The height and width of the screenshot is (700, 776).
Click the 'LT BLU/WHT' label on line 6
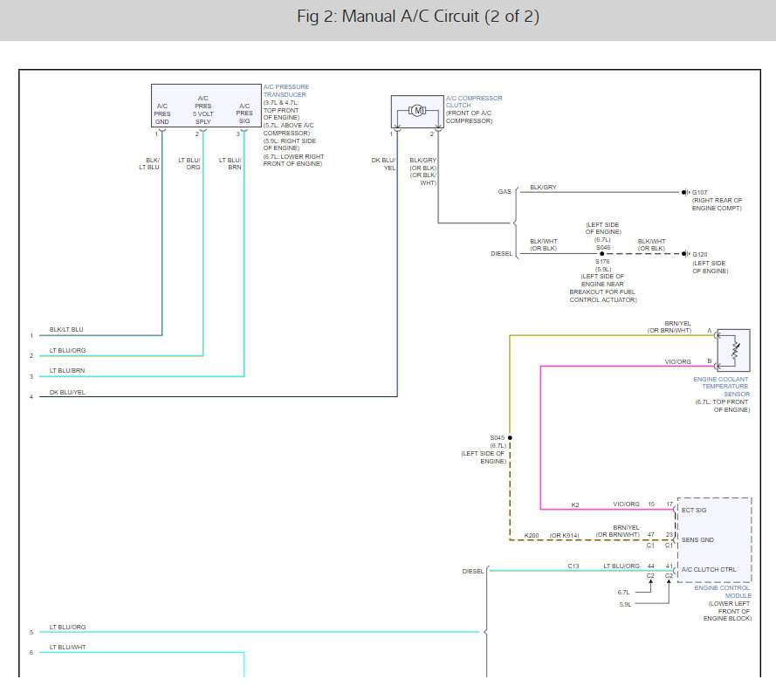67,647
